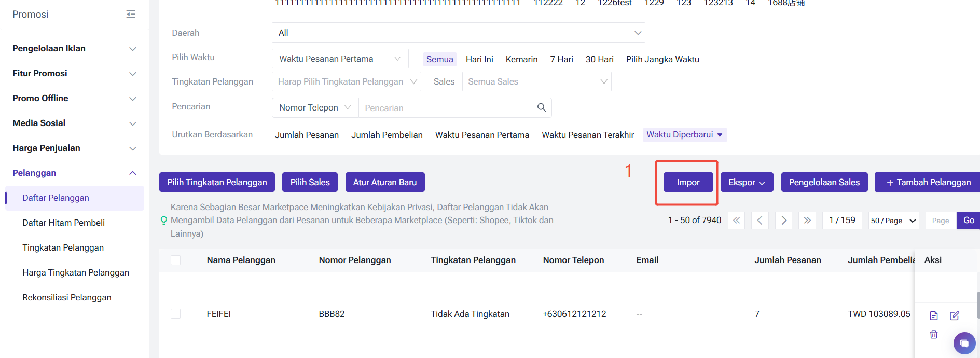Open FEIFEI customer details document icon
This screenshot has height=358, width=980.
coord(933,315)
